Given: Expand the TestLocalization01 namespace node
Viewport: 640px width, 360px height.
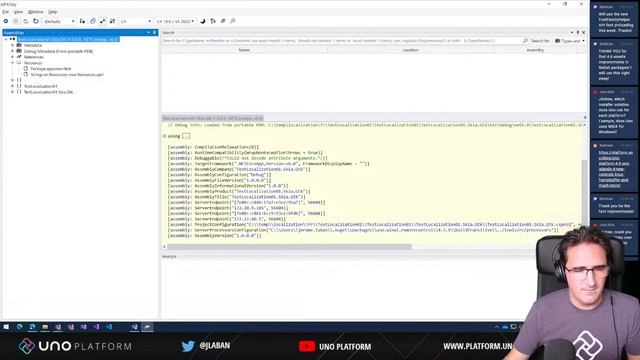Looking at the screenshot, I should 12,86.
